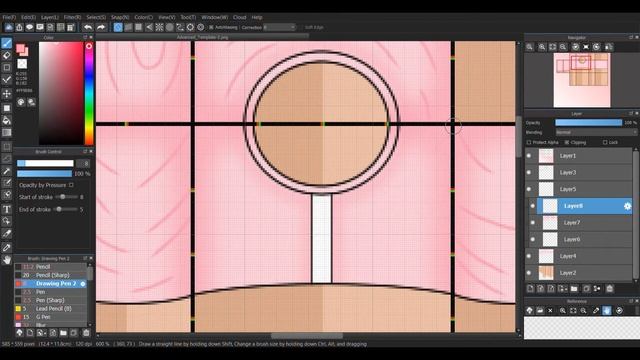Toggle Opacity by Pressure checkbox

pos(71,185)
